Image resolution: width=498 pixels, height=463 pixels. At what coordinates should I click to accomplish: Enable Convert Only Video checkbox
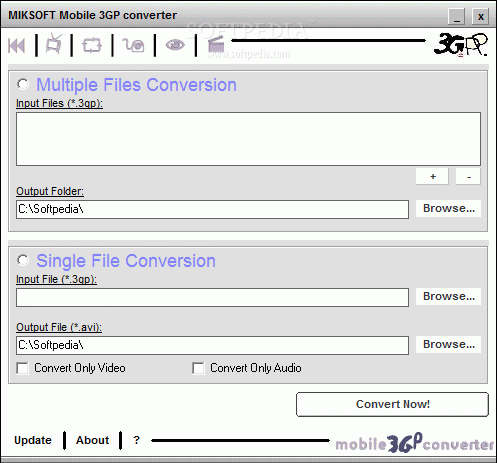(x=23, y=368)
